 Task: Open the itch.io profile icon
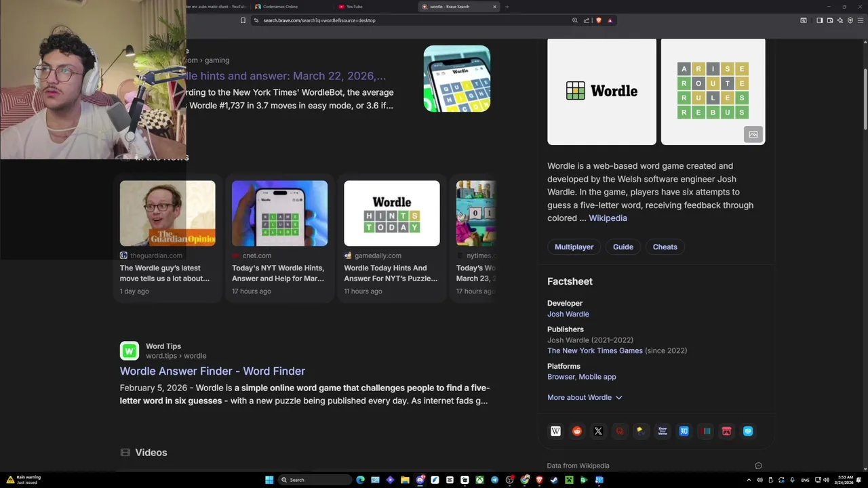(x=726, y=431)
